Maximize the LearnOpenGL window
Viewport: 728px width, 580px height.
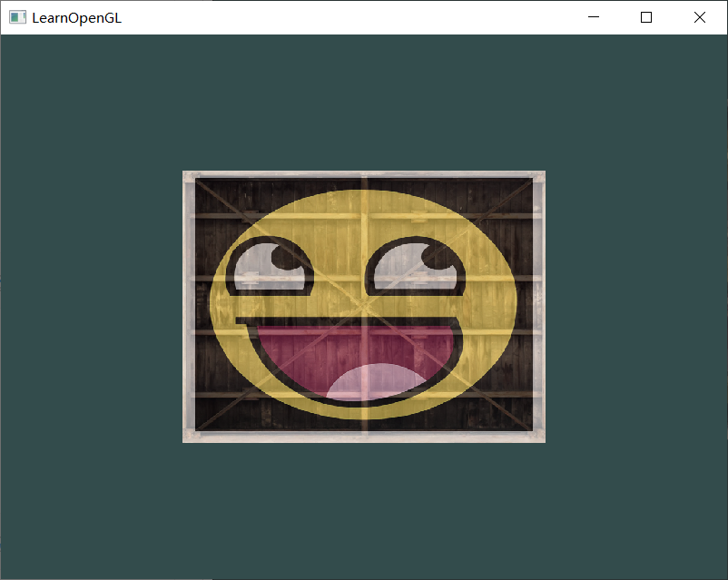646,17
